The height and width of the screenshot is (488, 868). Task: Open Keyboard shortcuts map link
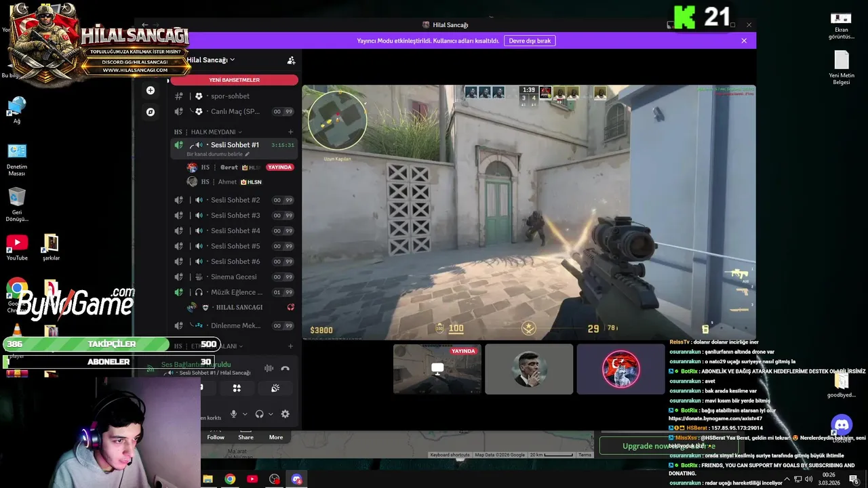(x=450, y=455)
